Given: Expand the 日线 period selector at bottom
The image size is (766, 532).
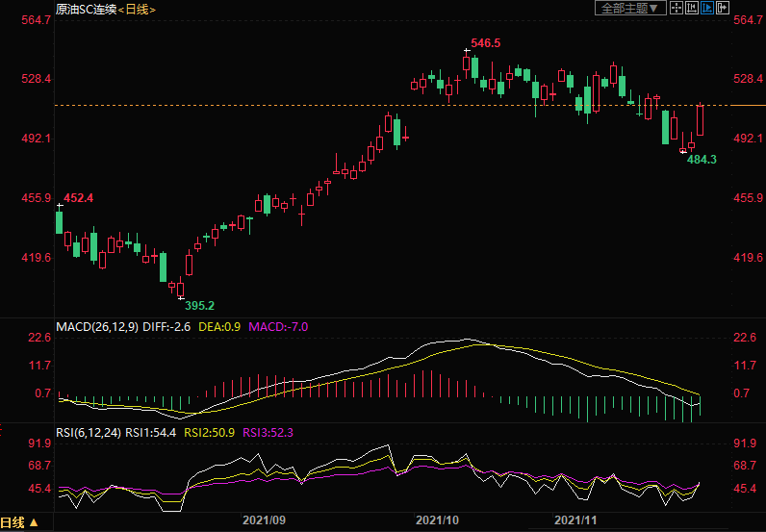Looking at the screenshot, I should (x=19, y=522).
